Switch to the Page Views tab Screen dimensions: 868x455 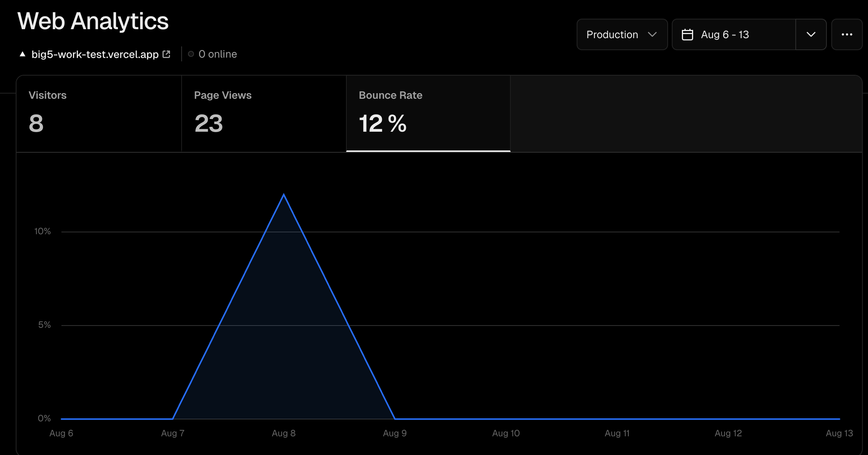pyautogui.click(x=264, y=113)
